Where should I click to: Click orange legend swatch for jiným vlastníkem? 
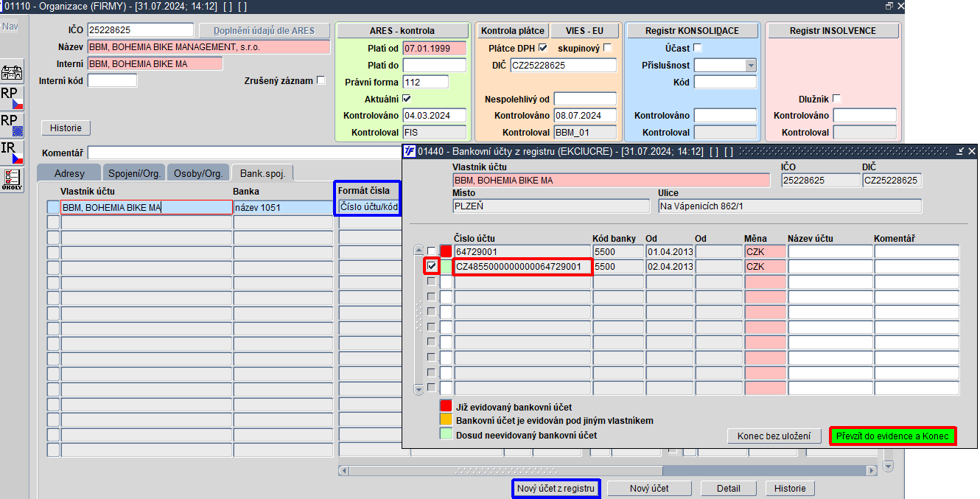[x=446, y=420]
